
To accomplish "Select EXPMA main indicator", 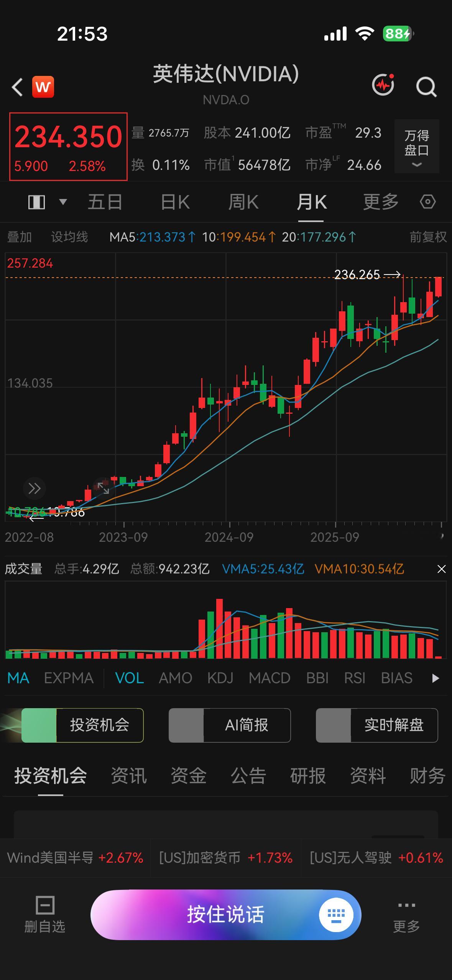I will coord(69,678).
